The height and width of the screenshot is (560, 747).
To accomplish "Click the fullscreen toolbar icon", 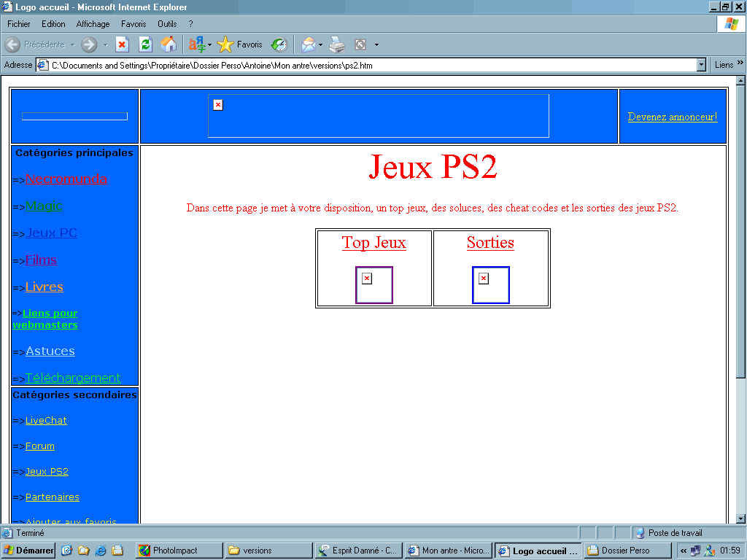I will click(360, 44).
